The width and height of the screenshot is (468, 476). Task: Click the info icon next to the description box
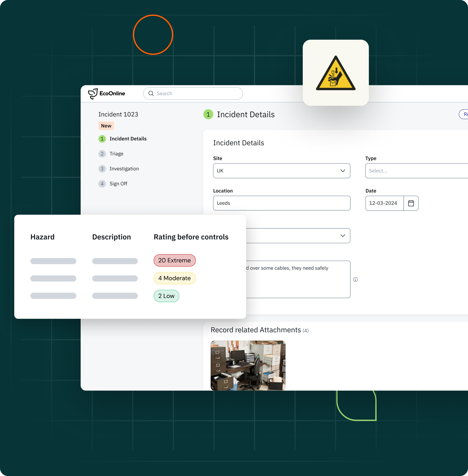coord(356,280)
